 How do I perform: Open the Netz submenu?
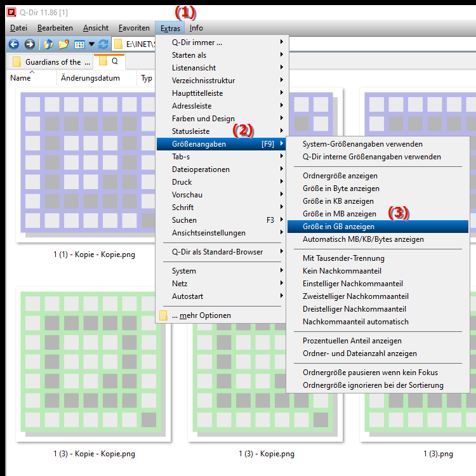(221, 284)
